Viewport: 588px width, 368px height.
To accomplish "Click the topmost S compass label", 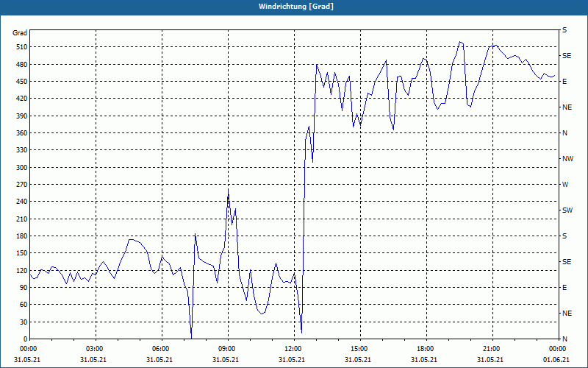I will [x=564, y=30].
